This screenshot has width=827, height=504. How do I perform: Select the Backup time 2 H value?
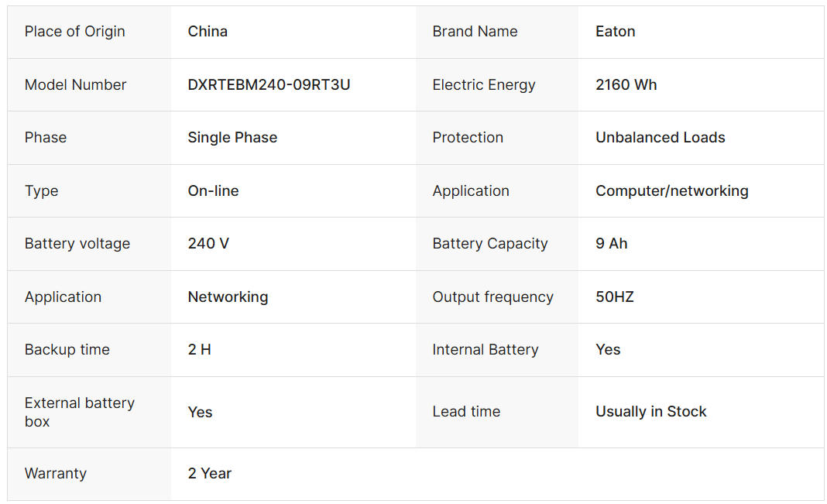pyautogui.click(x=199, y=350)
